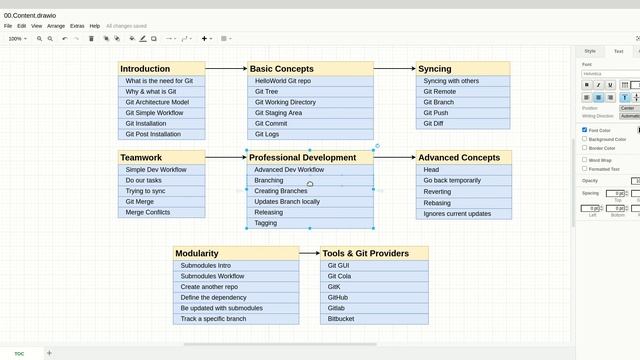Click the To Front toolbar icon
The height and width of the screenshot is (360, 640).
106,38
